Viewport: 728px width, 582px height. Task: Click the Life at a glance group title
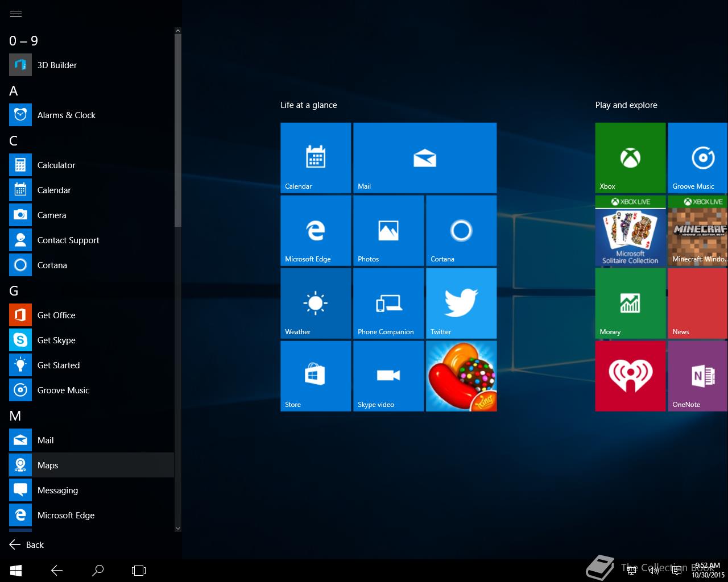309,105
